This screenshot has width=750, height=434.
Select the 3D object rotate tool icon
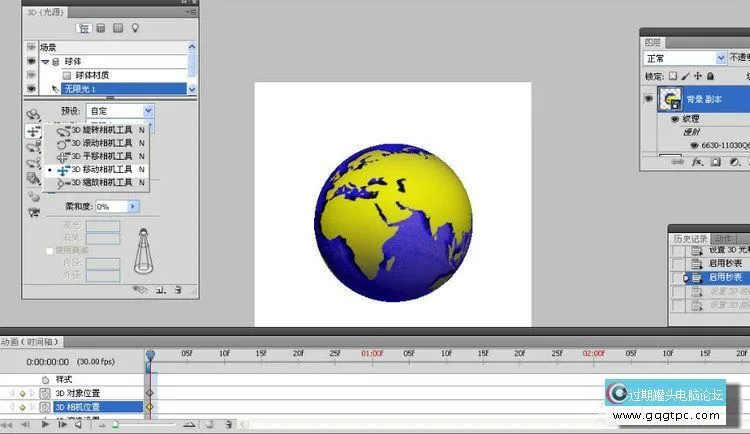tap(33, 114)
